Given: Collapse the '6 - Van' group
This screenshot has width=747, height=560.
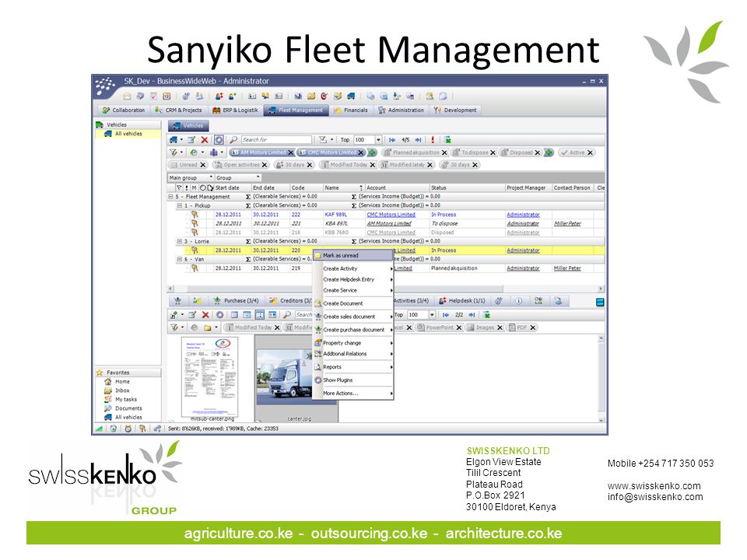Looking at the screenshot, I should tap(180, 259).
